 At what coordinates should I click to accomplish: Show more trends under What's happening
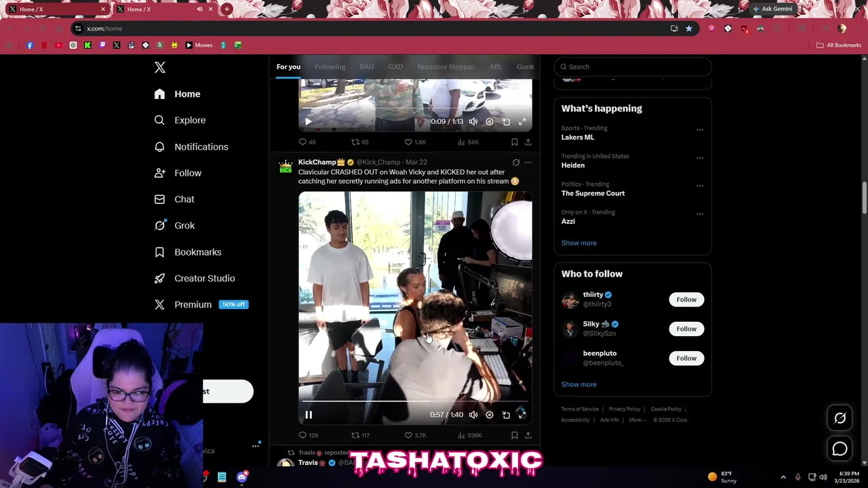(x=579, y=243)
